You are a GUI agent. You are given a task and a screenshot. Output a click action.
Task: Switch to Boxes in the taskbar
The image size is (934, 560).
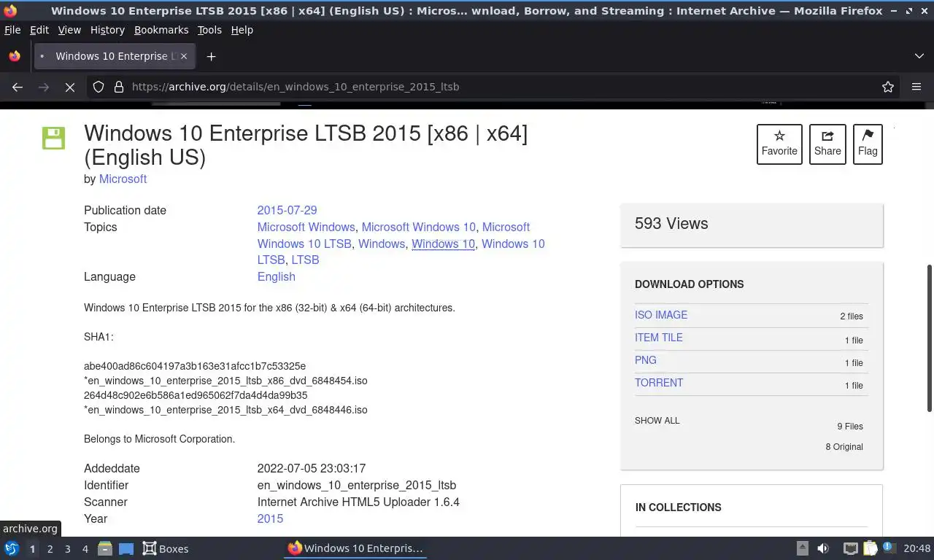point(166,548)
